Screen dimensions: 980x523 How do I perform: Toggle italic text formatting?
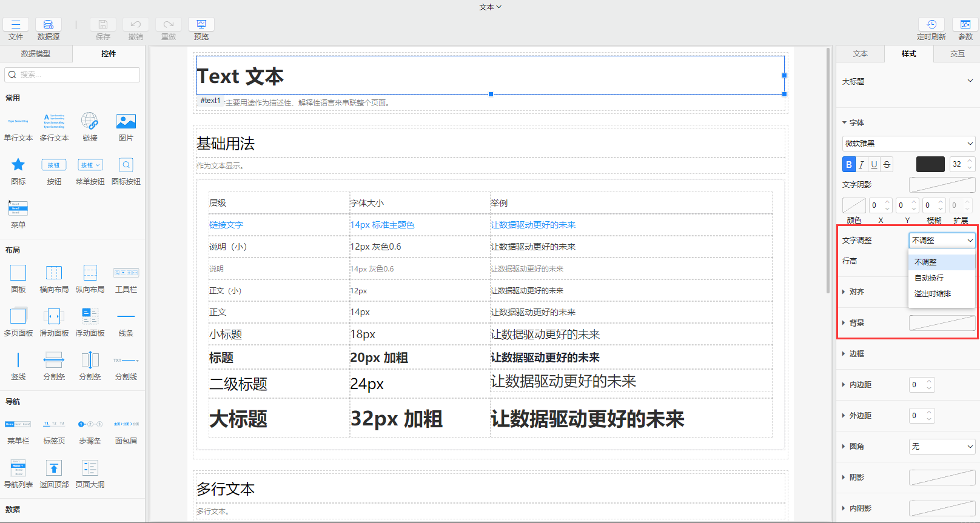coord(861,164)
